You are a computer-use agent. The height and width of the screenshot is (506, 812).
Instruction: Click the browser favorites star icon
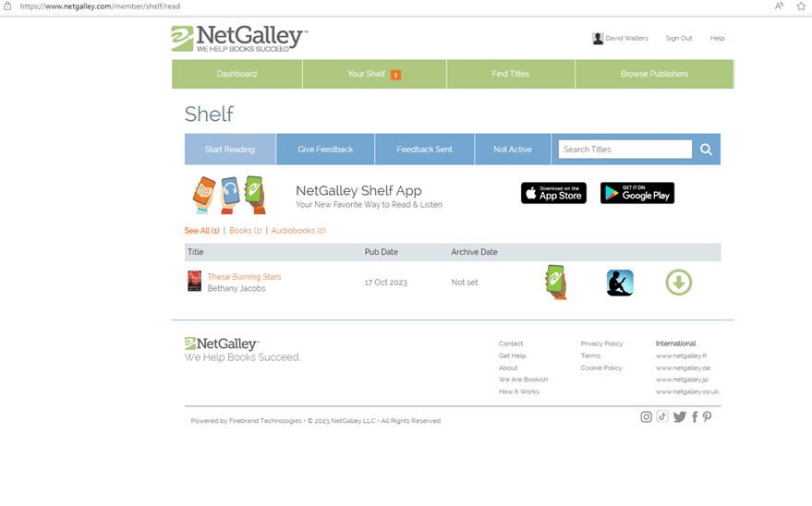(801, 6)
